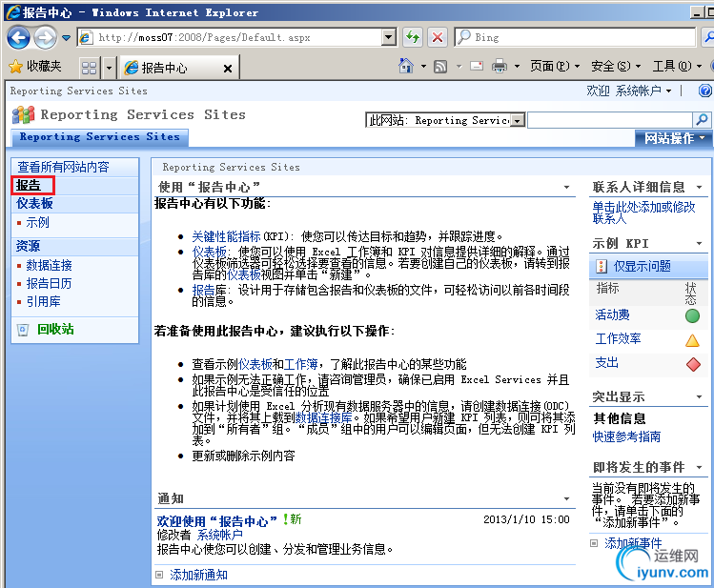Click the green Refresh icon
714x588 pixels.
pyautogui.click(x=413, y=37)
